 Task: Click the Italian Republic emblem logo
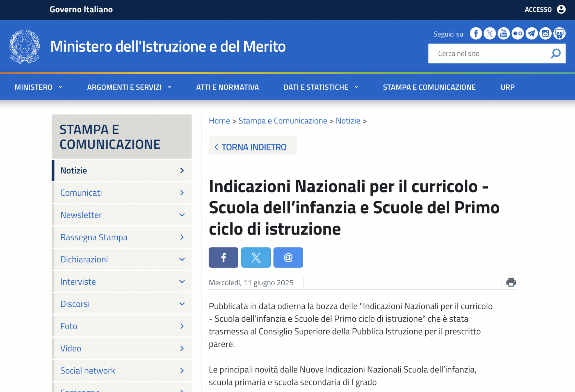pyautogui.click(x=25, y=46)
